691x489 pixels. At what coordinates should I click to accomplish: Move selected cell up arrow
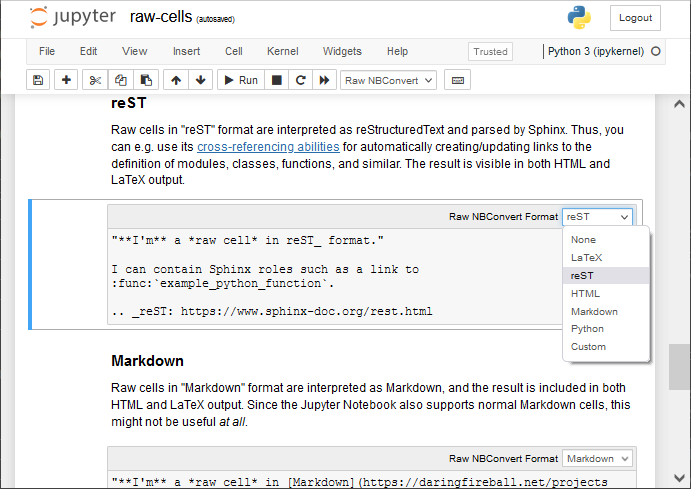[176, 80]
